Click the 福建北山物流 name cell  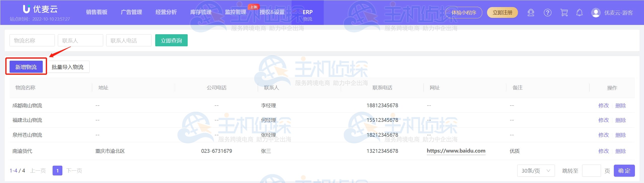pos(27,120)
